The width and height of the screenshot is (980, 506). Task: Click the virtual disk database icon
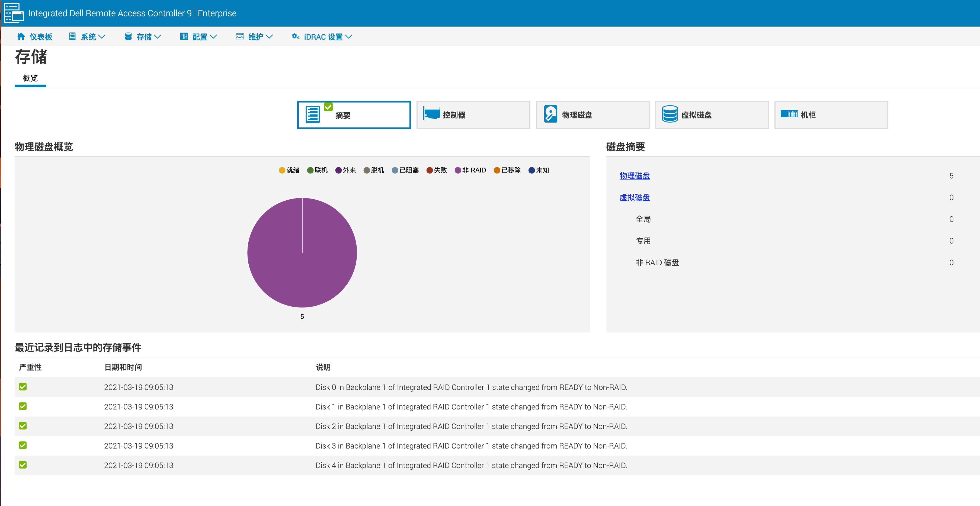[x=670, y=114]
